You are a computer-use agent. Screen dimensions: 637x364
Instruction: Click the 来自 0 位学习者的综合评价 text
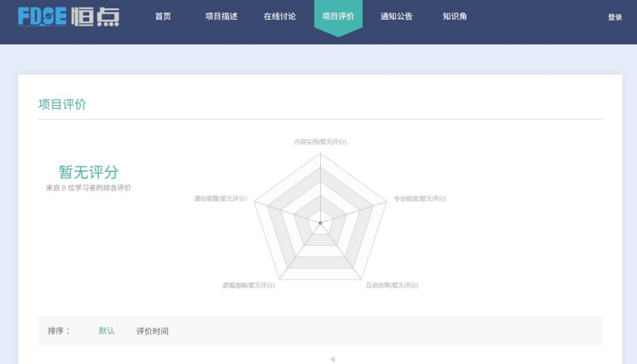point(89,188)
